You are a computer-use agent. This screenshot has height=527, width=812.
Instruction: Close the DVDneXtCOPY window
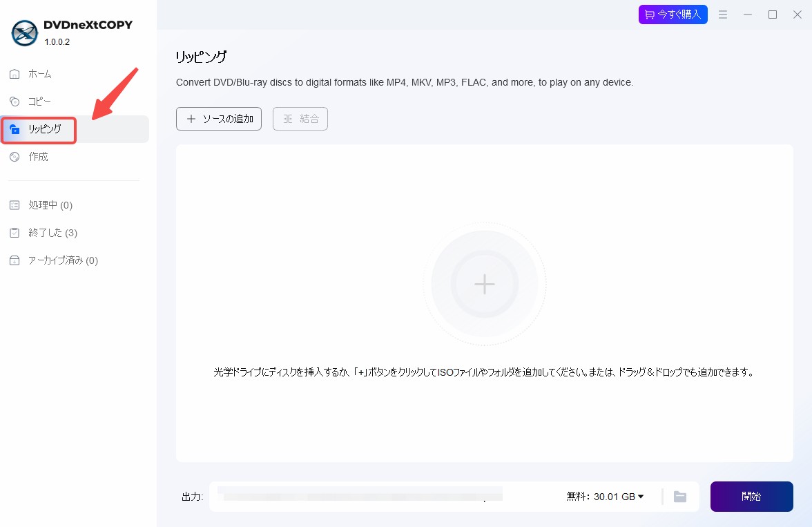coord(797,15)
